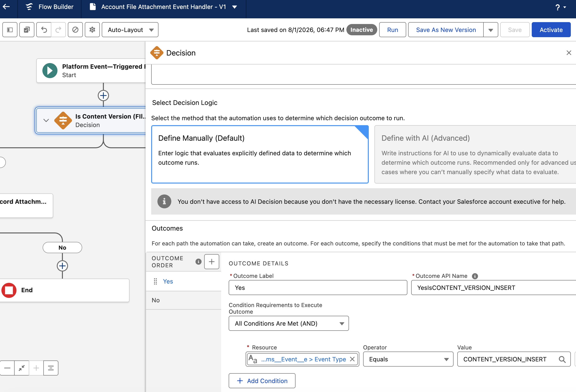The width and height of the screenshot is (576, 392).
Task: Click the Save button
Action: click(x=515, y=30)
